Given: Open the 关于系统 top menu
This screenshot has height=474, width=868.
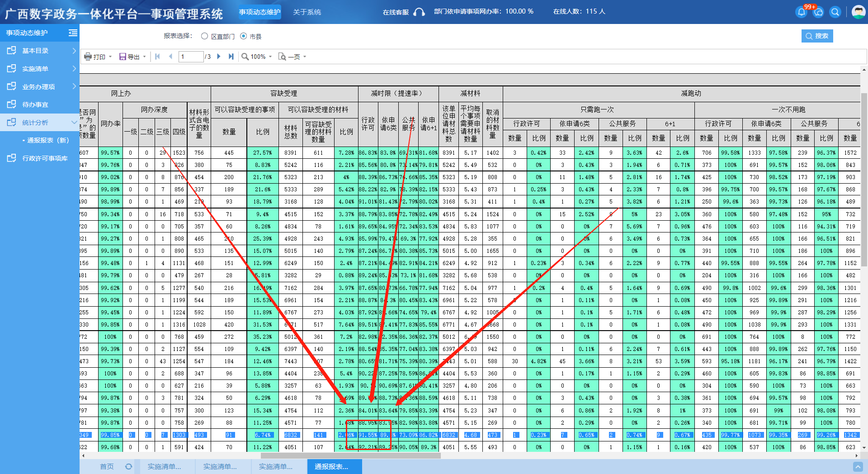Looking at the screenshot, I should click(307, 12).
